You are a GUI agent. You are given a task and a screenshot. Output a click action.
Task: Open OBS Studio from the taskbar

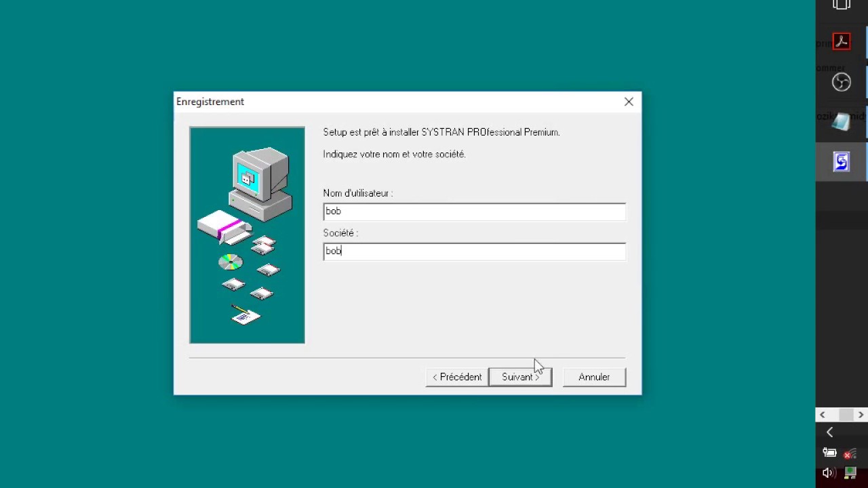pos(841,82)
